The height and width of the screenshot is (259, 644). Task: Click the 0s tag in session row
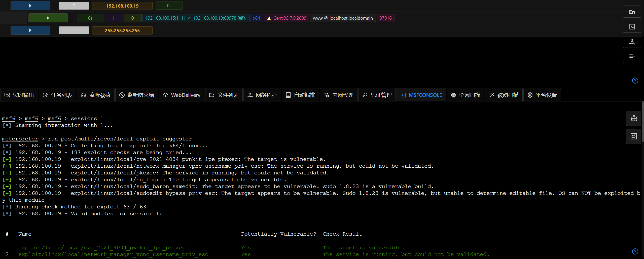[x=90, y=18]
